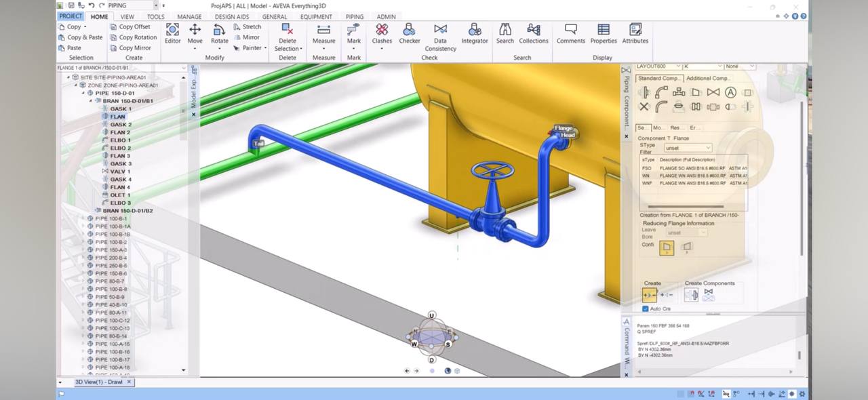Viewport: 868px width, 400px height.
Task: Open the Attributes display tool
Action: pyautogui.click(x=635, y=34)
